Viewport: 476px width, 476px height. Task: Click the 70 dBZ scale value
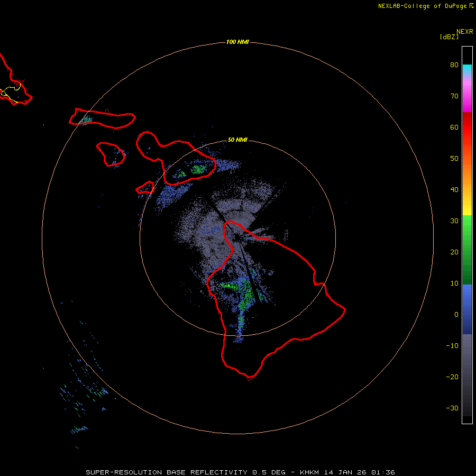click(454, 96)
